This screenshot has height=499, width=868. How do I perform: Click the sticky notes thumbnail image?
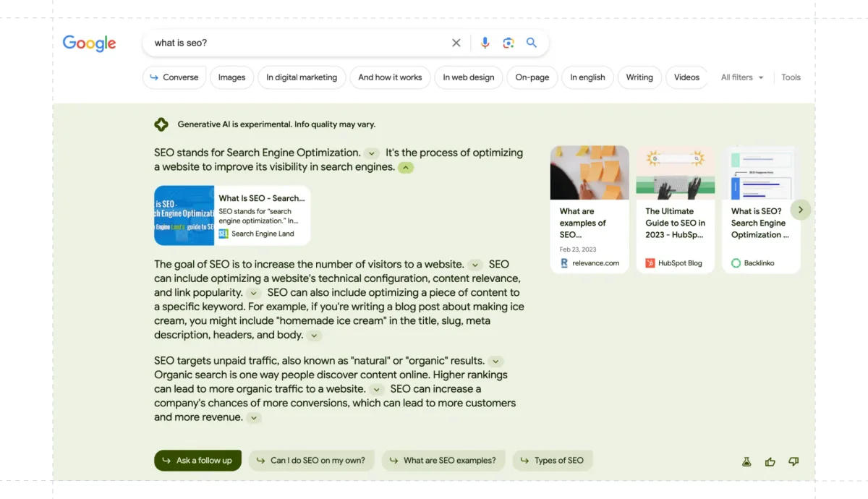click(x=590, y=173)
